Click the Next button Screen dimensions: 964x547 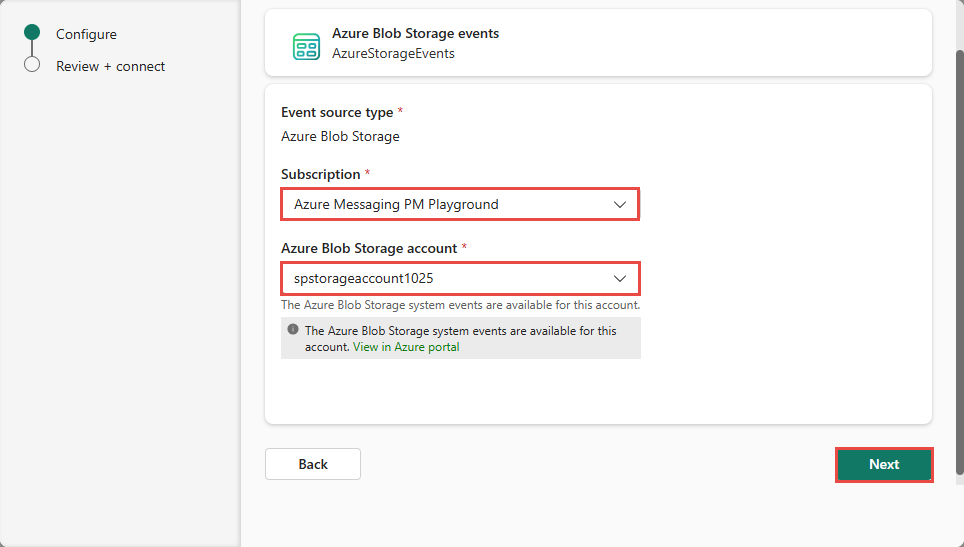click(884, 465)
